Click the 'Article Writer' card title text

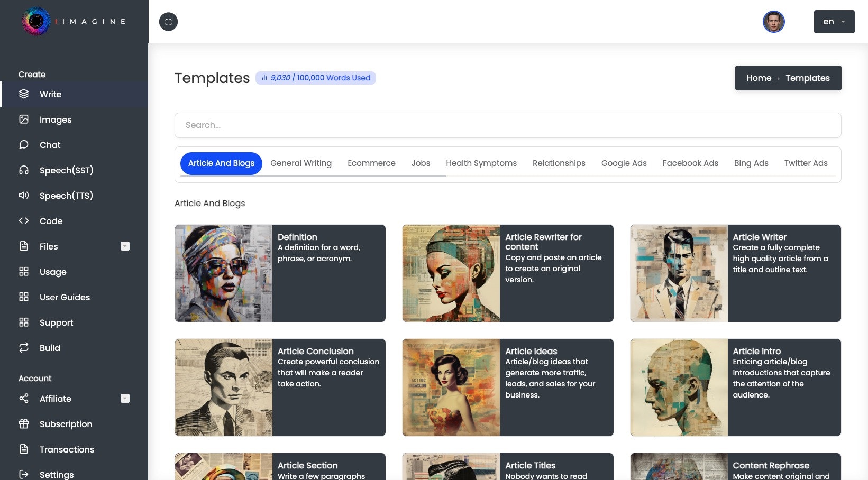[760, 237]
